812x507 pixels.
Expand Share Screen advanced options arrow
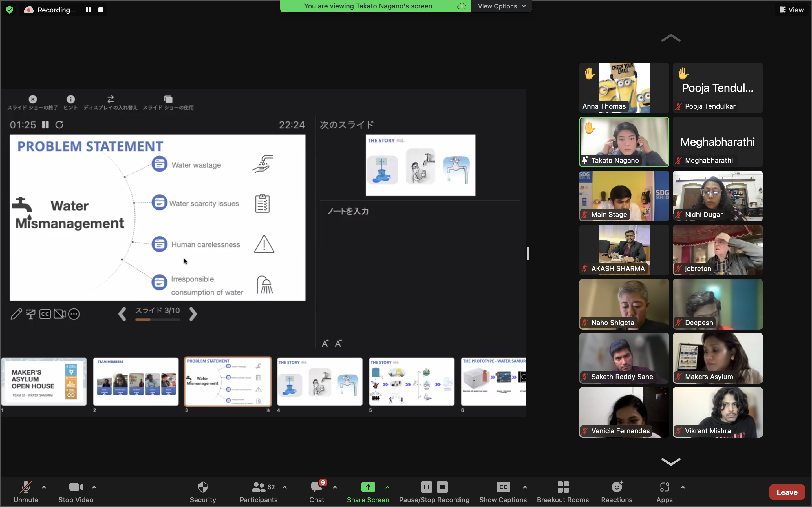(387, 487)
